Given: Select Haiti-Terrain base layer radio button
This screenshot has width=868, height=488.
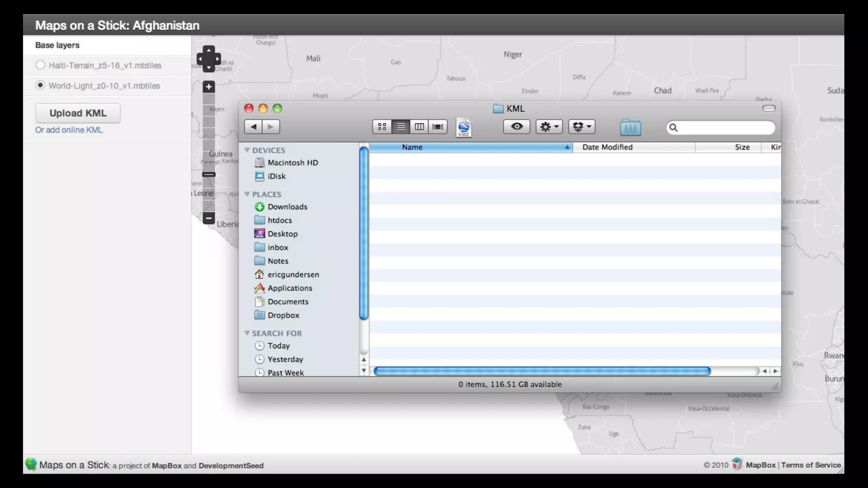Looking at the screenshot, I should (x=40, y=65).
